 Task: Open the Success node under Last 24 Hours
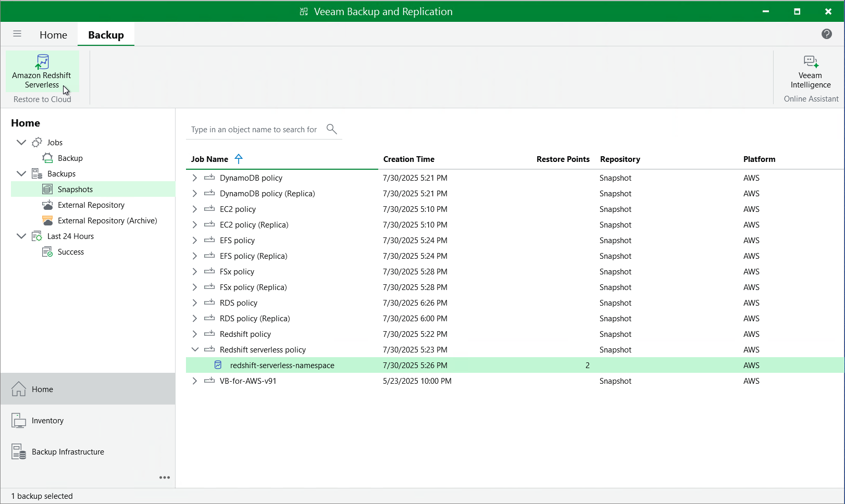(x=70, y=252)
